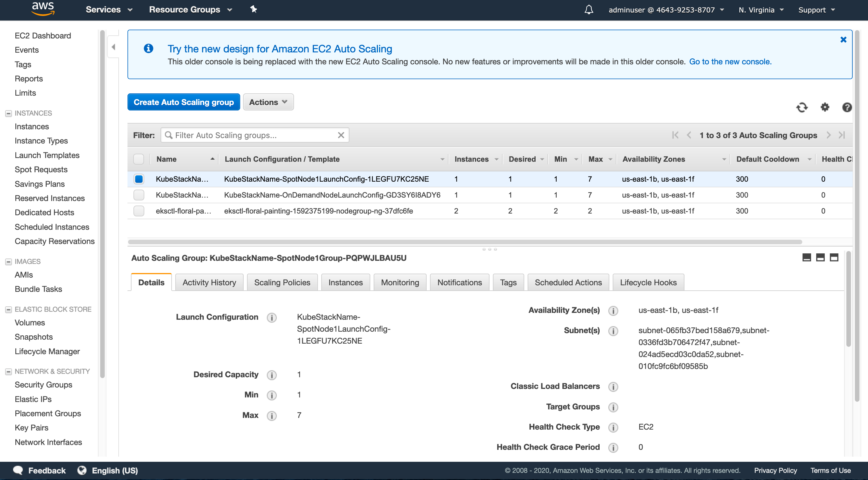Screen dimensions: 868x480
Task: Click the Create Auto Scaling group button
Action: 183,102
